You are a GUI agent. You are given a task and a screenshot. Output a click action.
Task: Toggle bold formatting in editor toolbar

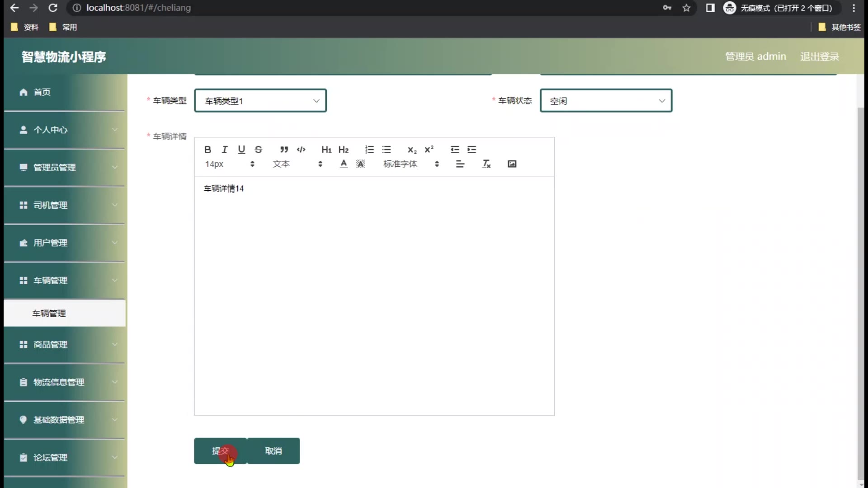tap(208, 150)
